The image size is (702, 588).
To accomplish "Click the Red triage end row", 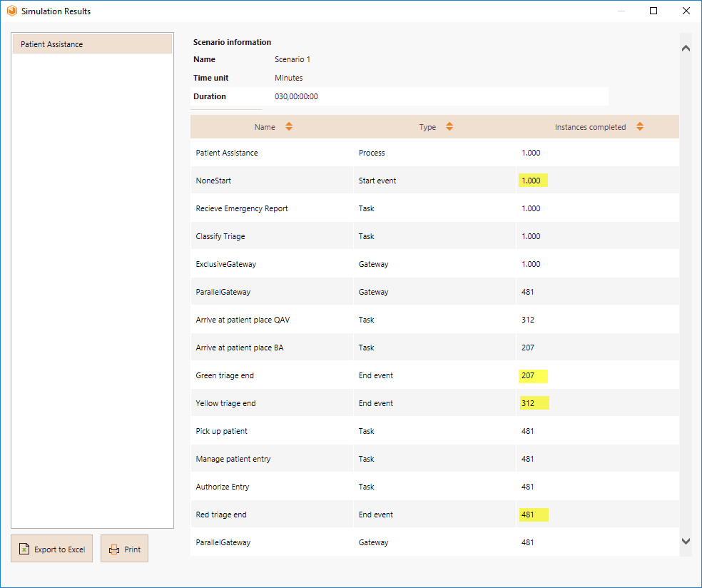I will 434,514.
